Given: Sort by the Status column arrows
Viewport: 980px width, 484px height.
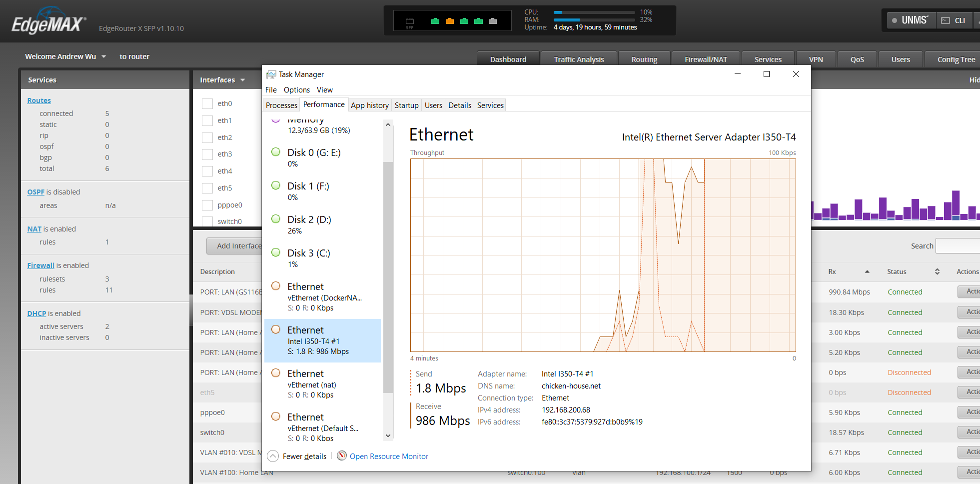Looking at the screenshot, I should tap(937, 271).
